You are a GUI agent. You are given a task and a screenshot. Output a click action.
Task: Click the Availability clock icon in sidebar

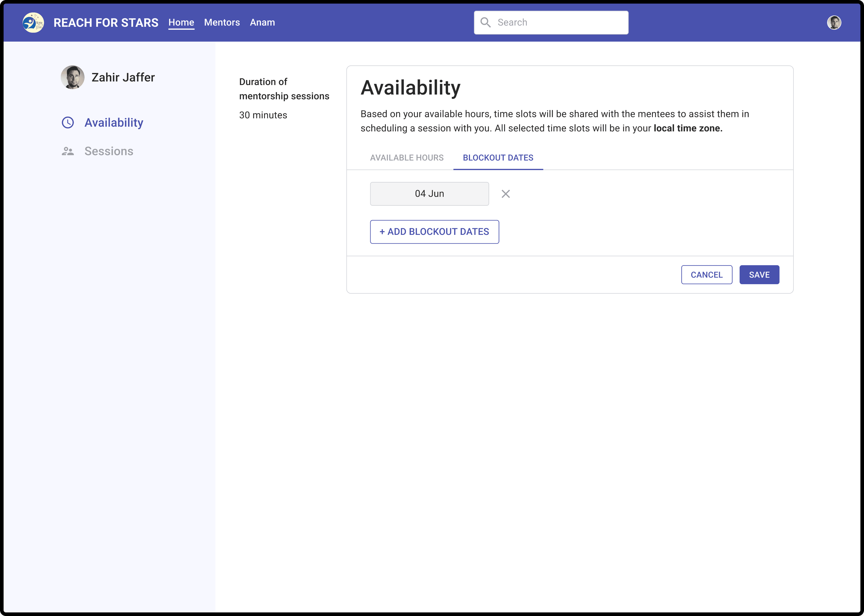(68, 122)
